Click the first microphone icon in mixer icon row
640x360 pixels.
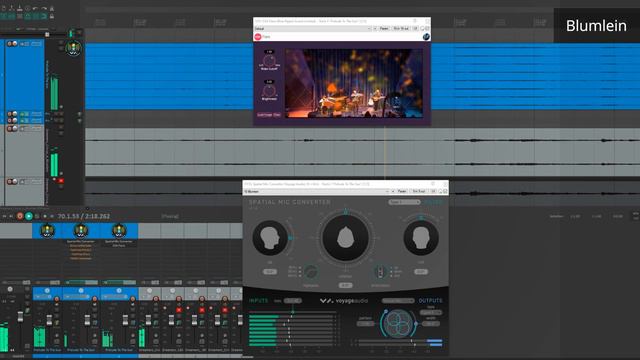[47, 231]
